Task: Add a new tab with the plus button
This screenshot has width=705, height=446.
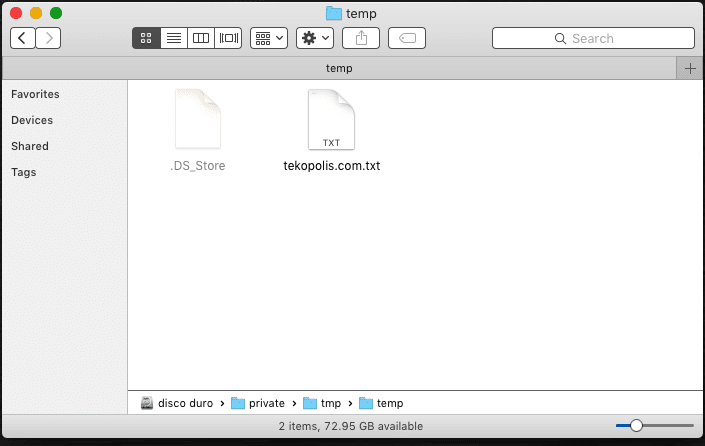Action: pyautogui.click(x=690, y=68)
